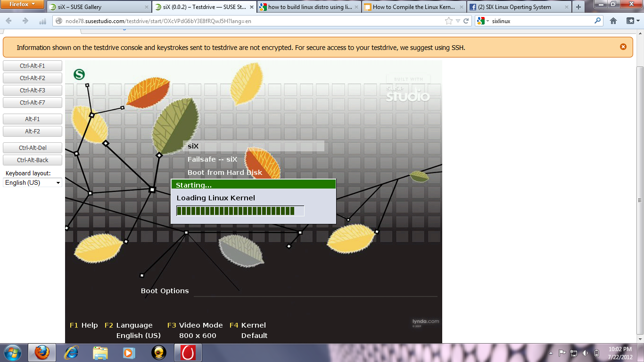This screenshot has height=362, width=644.
Task: Click the Firefox back arrow button
Action: (8, 21)
